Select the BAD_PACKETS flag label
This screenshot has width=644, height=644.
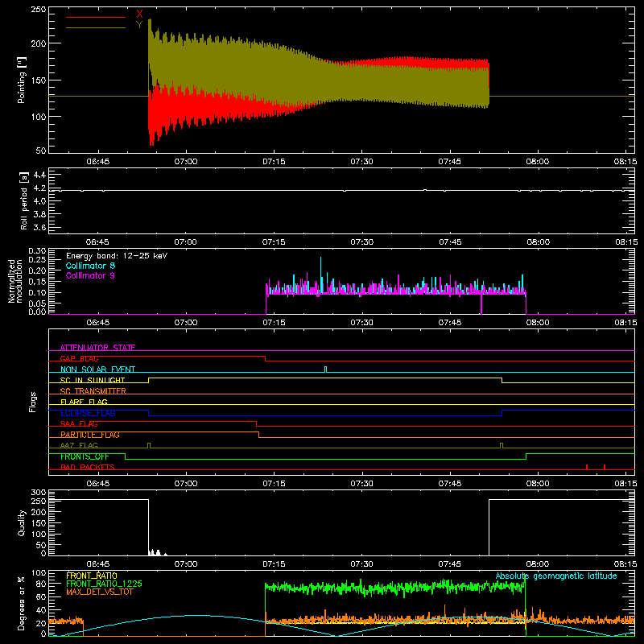[88, 467]
